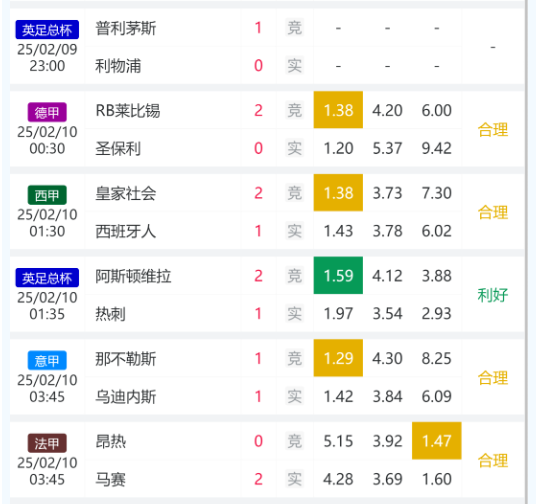The height and width of the screenshot is (504, 544).
Task: Select highlighted 1.38 odds for RB莱比锡
Action: point(338,110)
